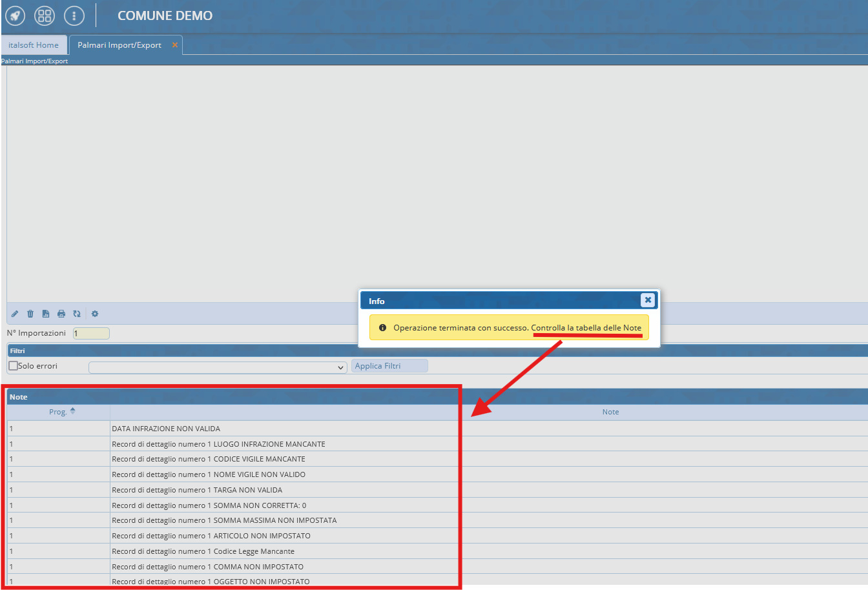
Task: Click the pencil edit icon
Action: pos(15,314)
